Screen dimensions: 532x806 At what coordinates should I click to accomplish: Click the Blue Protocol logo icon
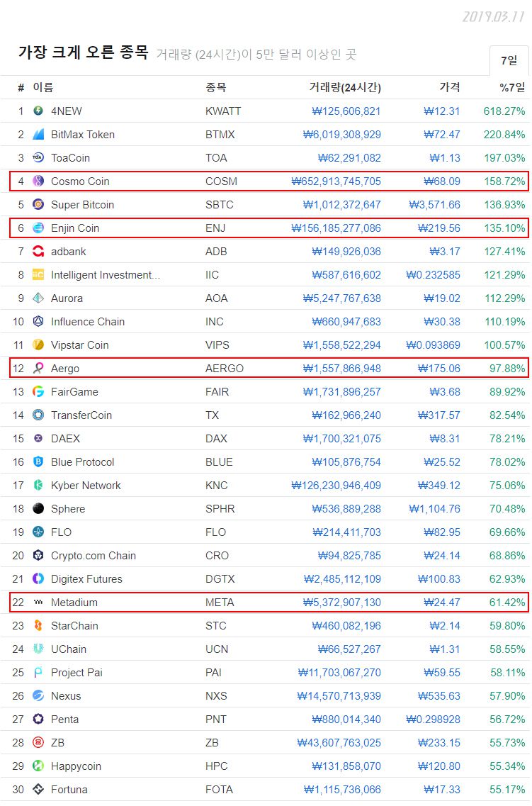38,461
